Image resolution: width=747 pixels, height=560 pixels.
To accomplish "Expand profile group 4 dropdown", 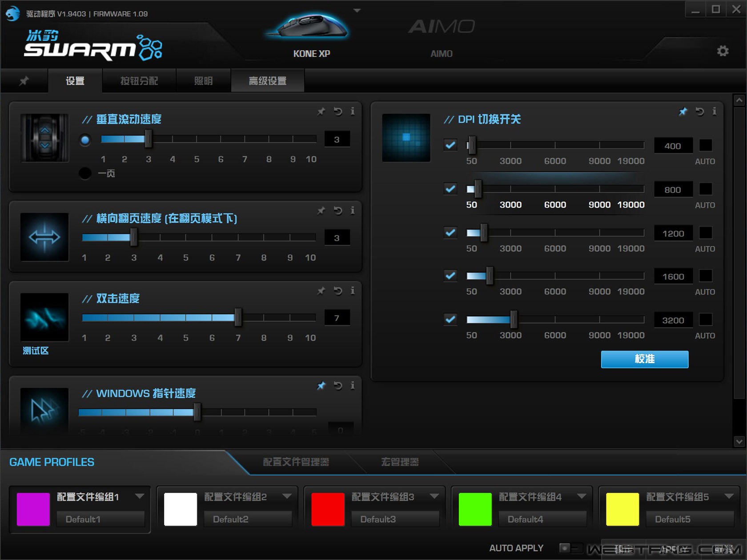I will click(x=582, y=496).
